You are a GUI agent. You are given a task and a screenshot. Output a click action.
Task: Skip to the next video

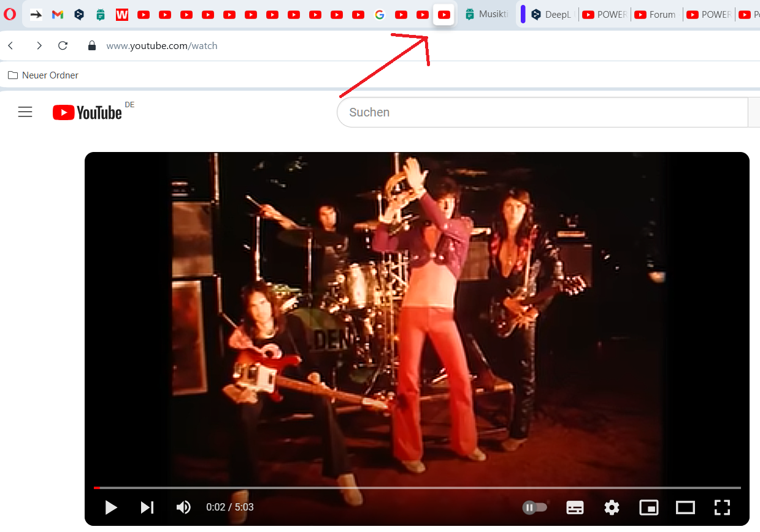tap(147, 507)
